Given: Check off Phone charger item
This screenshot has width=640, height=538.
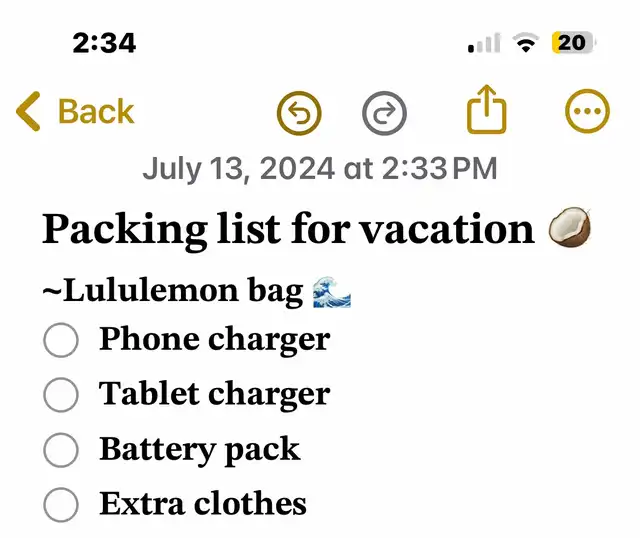Looking at the screenshot, I should [61, 340].
